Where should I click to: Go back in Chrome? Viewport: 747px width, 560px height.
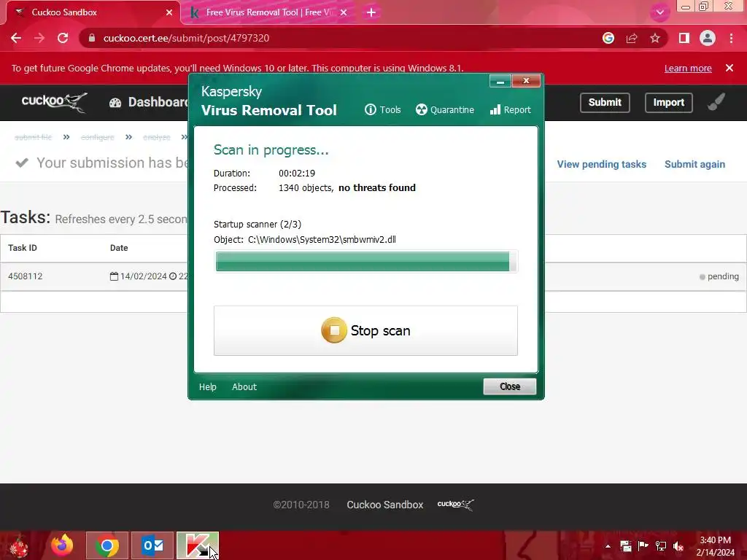click(16, 38)
